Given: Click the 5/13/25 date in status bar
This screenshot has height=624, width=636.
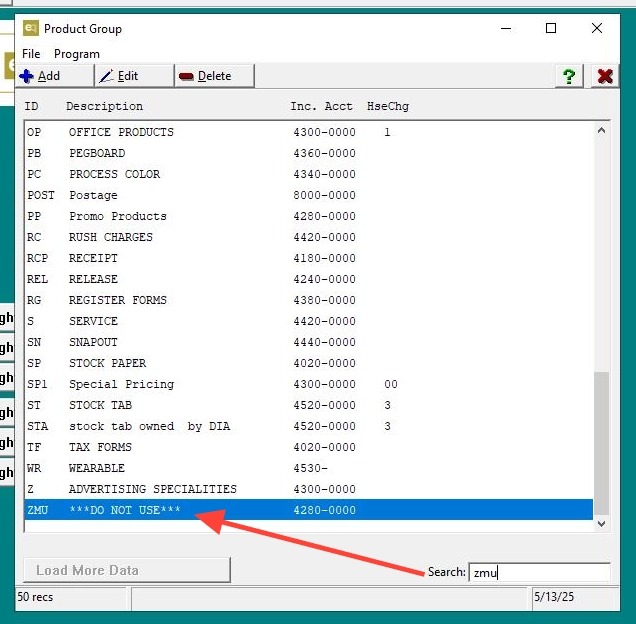Looking at the screenshot, I should coord(554,597).
